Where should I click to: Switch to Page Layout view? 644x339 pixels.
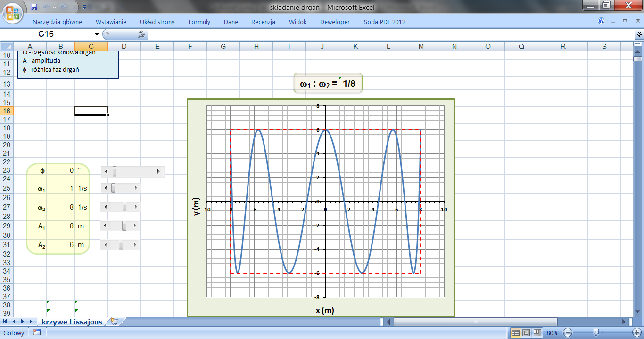click(x=526, y=332)
